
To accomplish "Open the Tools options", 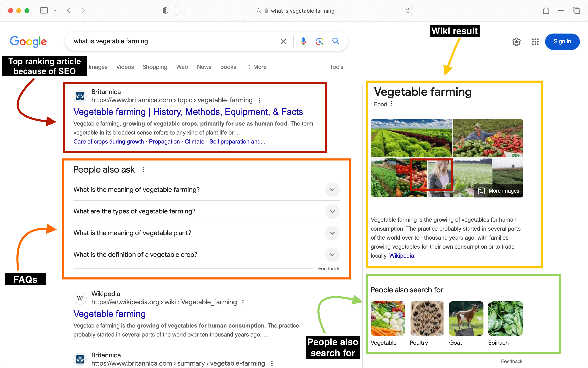I will [336, 67].
